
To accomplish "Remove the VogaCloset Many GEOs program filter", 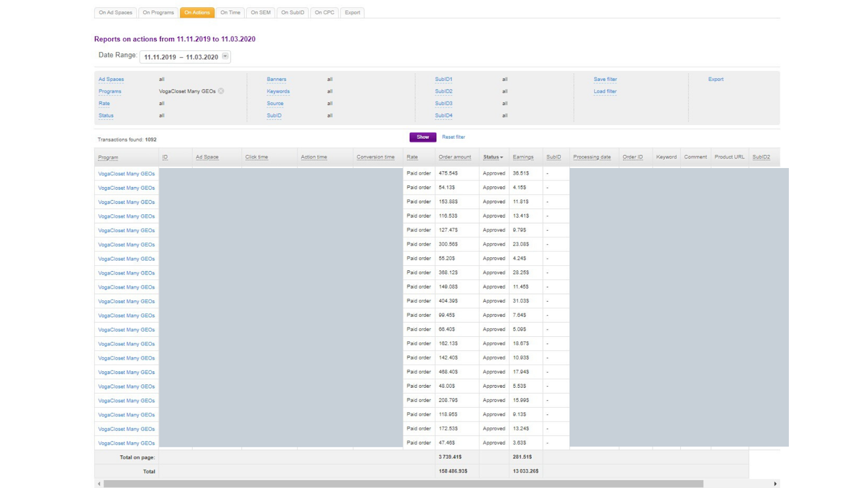I will (x=221, y=91).
